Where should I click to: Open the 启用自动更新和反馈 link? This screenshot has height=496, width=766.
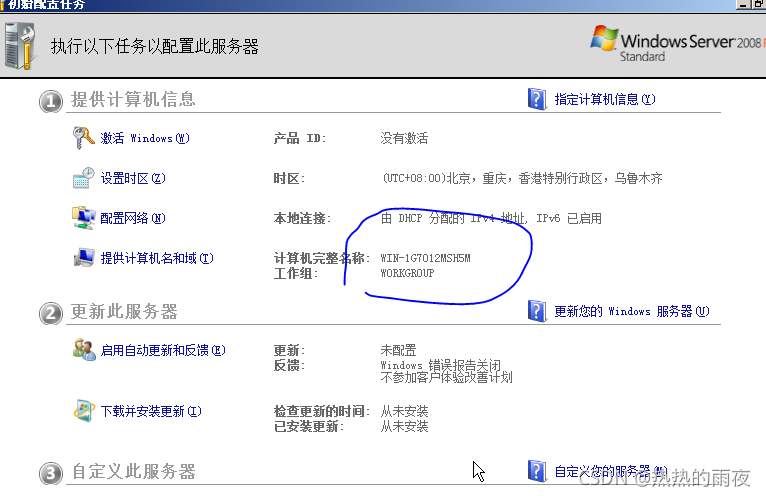(163, 350)
